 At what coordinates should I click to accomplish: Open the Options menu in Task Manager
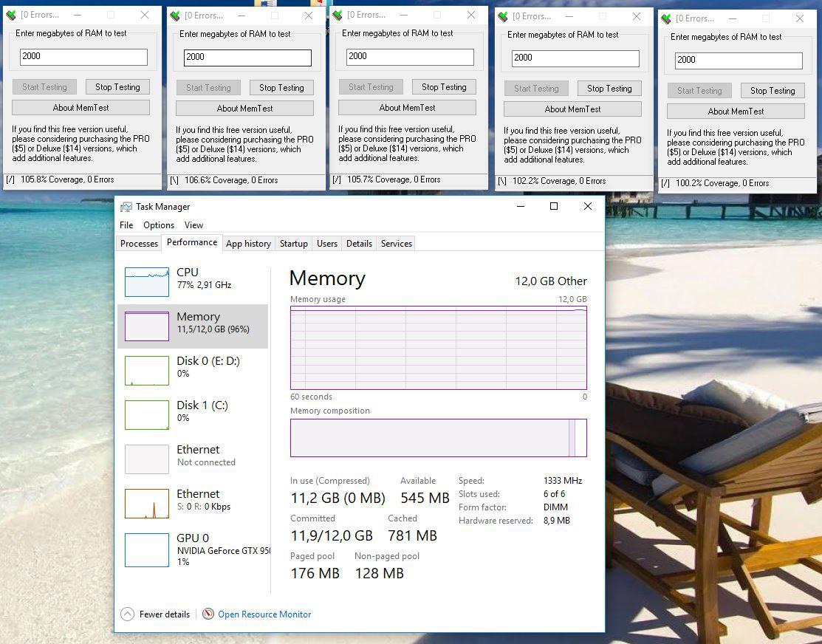pos(159,225)
